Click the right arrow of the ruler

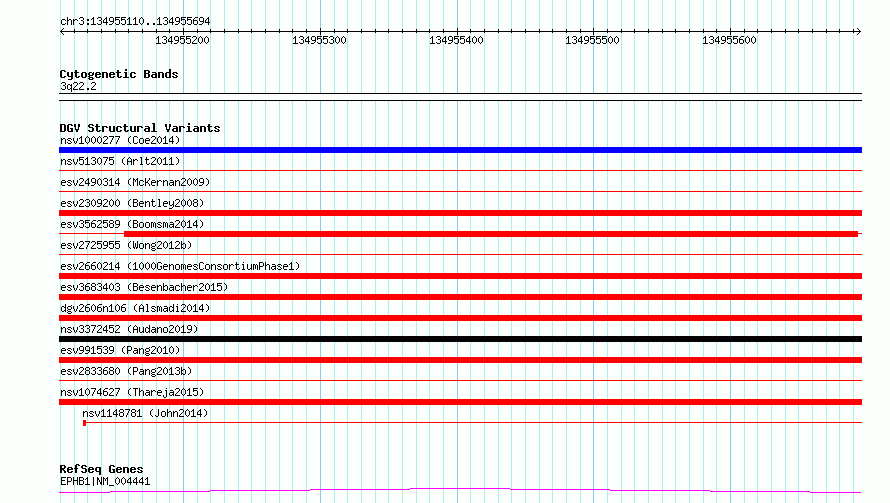(x=858, y=31)
